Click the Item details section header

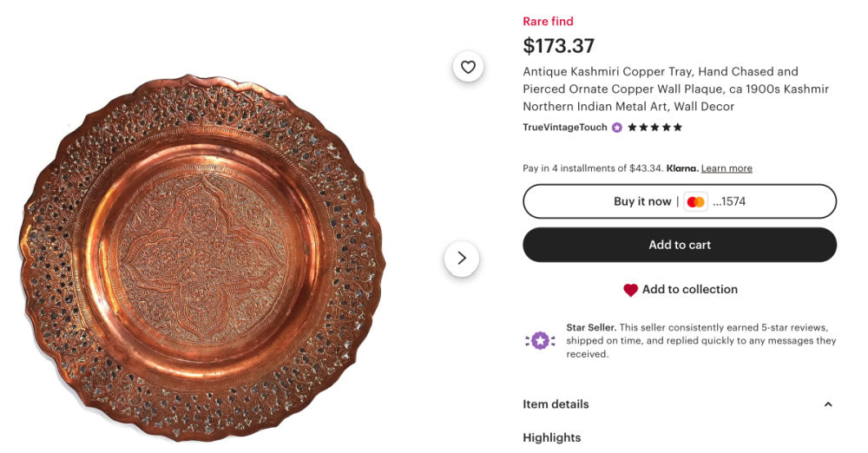pos(556,404)
